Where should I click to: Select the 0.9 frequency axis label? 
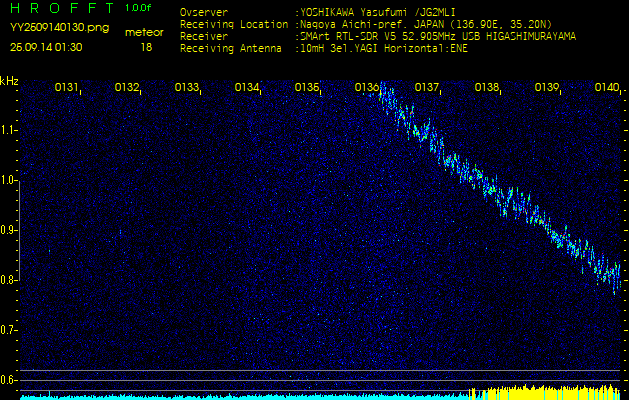click(9, 230)
